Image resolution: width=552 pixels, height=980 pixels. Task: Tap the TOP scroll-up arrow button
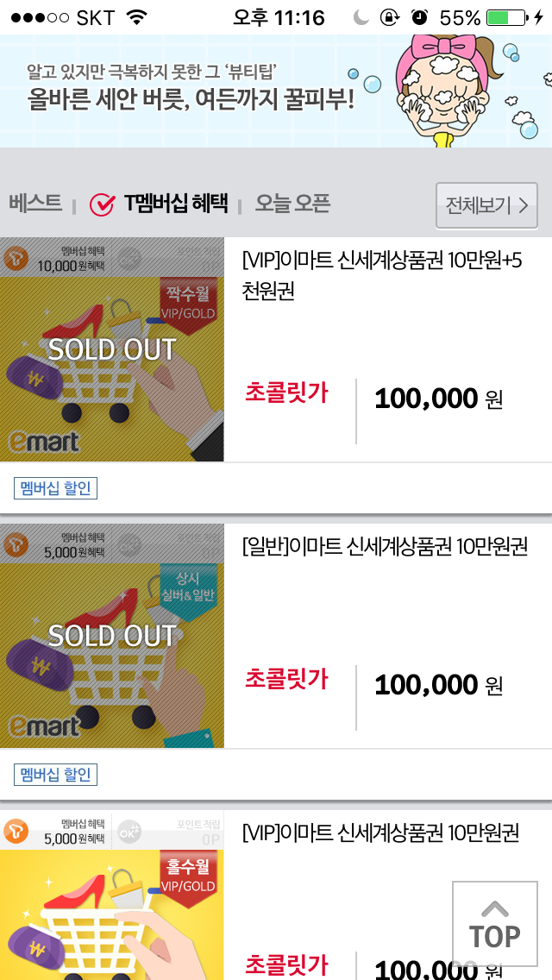(x=495, y=925)
